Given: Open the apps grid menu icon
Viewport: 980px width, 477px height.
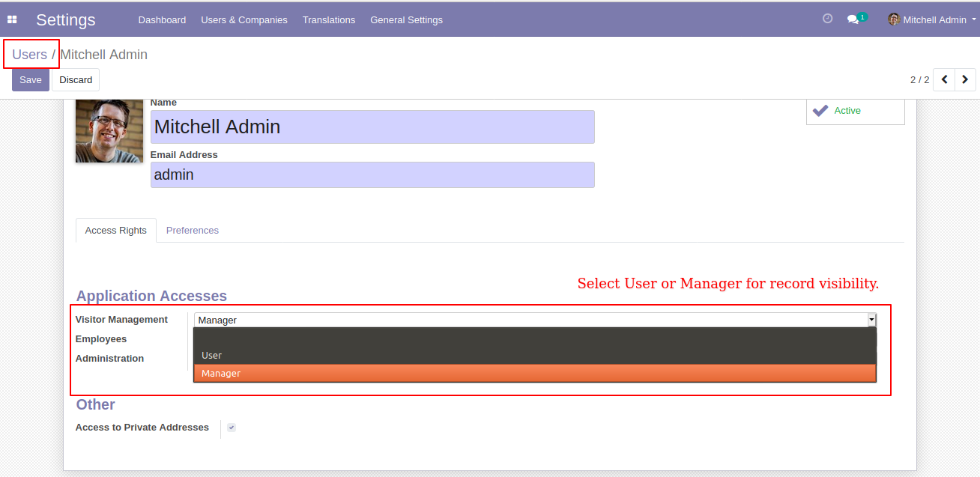Looking at the screenshot, I should (12, 19).
